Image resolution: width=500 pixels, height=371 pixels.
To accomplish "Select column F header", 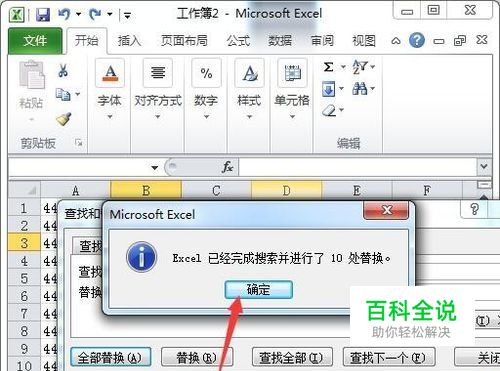I will pyautogui.click(x=427, y=191).
